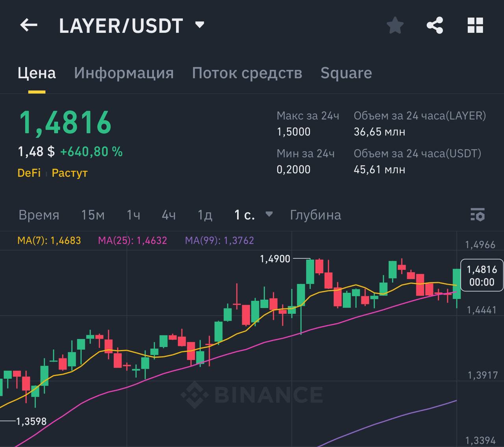Select the Время chart mode
Image resolution: width=504 pixels, height=447 pixels.
click(39, 215)
